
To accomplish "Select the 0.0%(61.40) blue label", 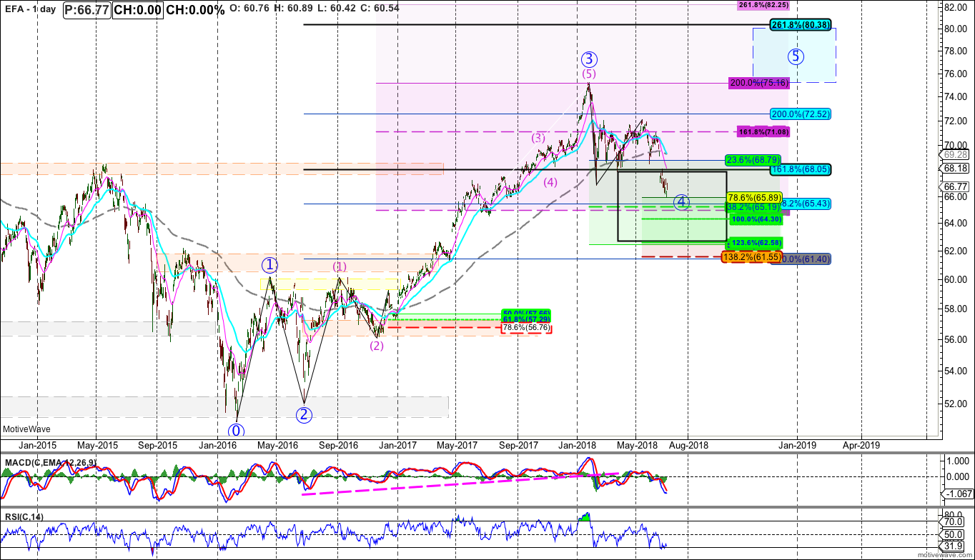I will [805, 258].
